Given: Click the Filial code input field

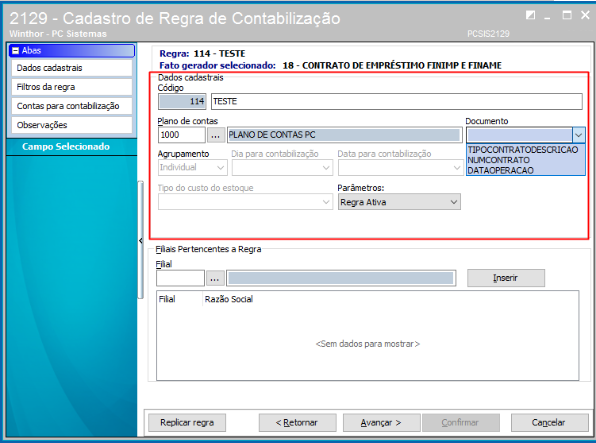Looking at the screenshot, I should coord(181,278).
